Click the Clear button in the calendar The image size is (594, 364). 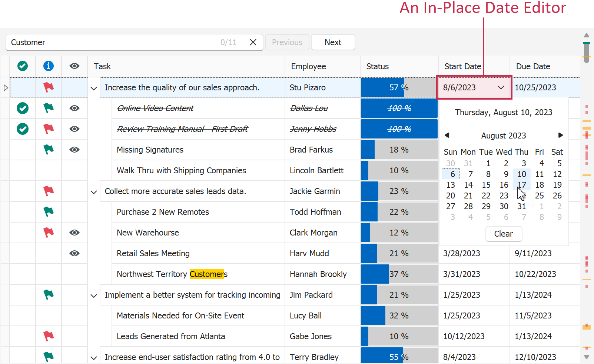[x=504, y=234]
